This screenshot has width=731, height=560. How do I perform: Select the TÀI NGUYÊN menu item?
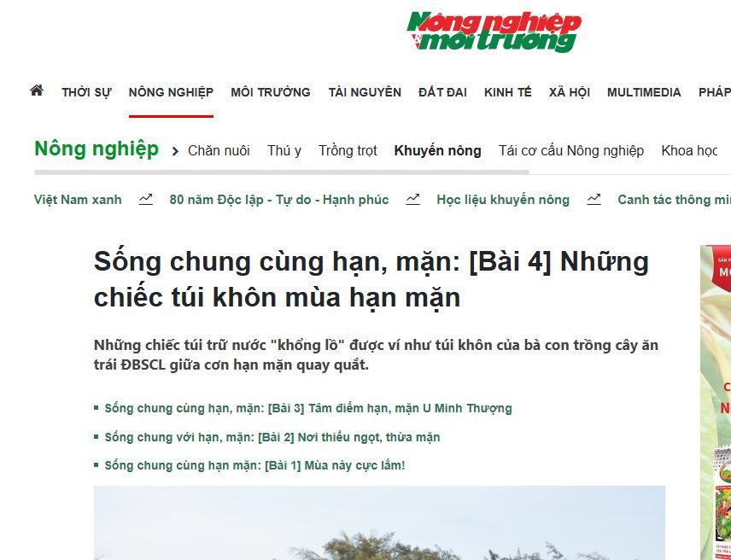tap(365, 92)
